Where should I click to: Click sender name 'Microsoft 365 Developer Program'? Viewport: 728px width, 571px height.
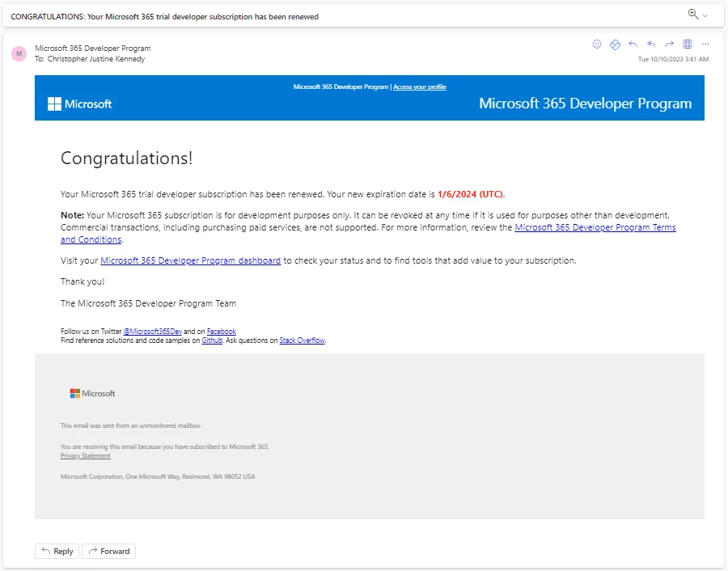coord(93,49)
